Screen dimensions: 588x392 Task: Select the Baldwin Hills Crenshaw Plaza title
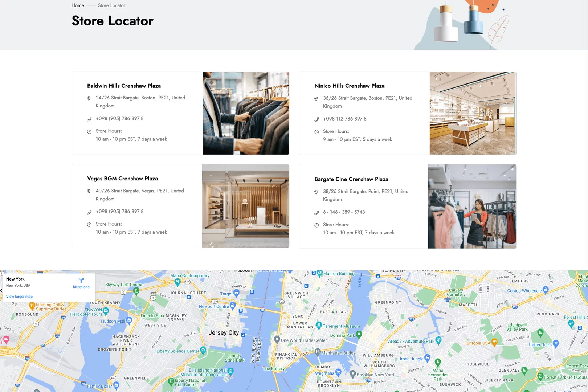pos(124,86)
